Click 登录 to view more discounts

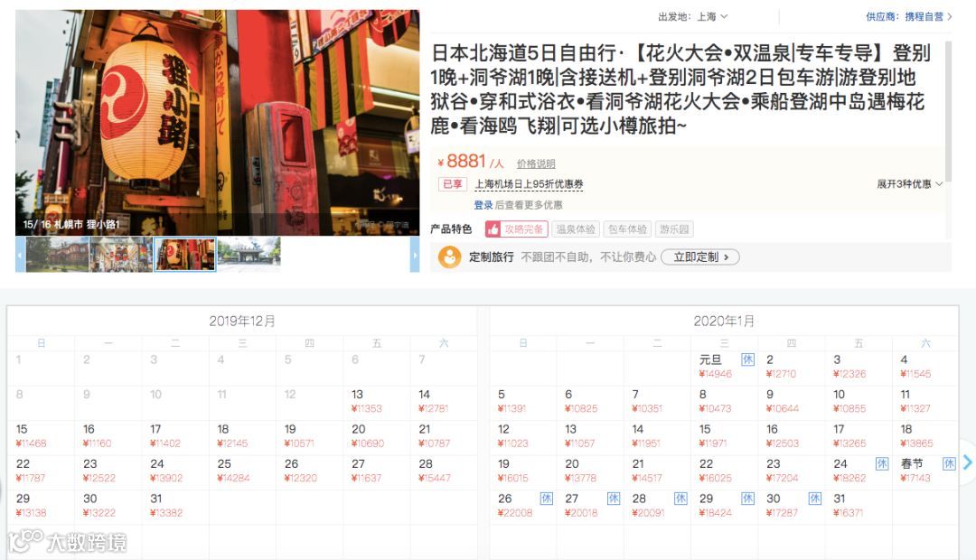point(483,205)
